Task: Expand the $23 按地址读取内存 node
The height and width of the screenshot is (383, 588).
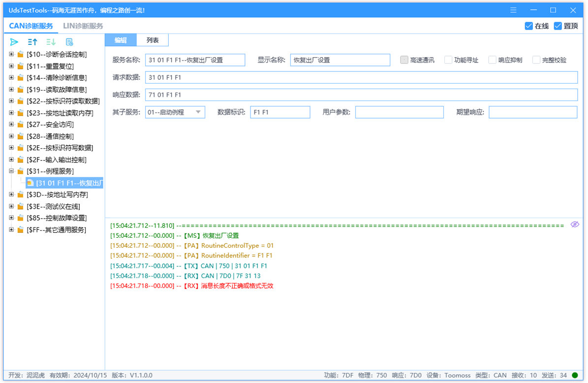Action: coord(11,113)
